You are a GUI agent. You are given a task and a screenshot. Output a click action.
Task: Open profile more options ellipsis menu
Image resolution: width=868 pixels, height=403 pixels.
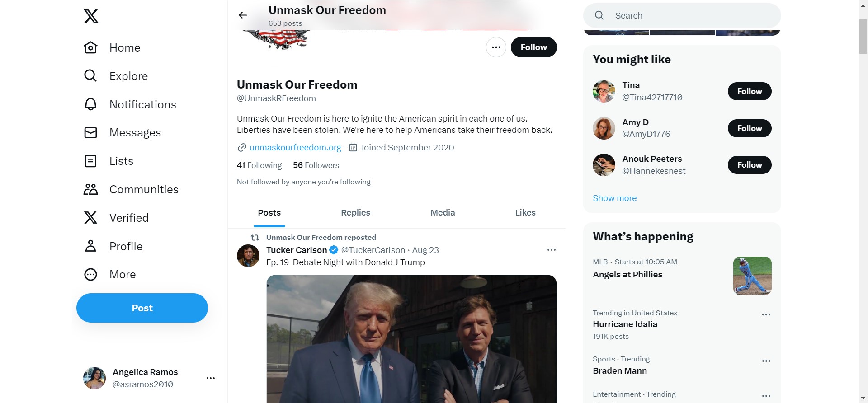pos(496,47)
